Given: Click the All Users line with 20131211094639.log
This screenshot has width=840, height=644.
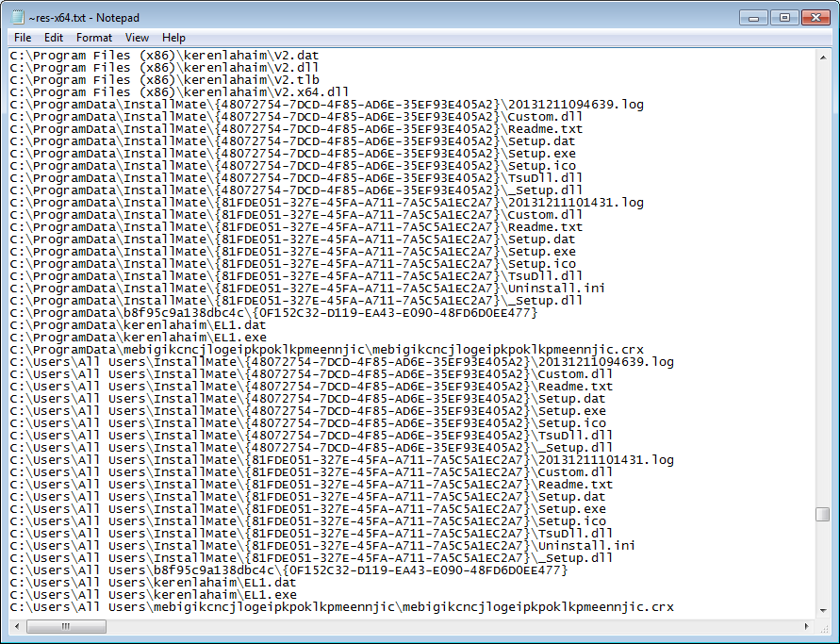Looking at the screenshot, I should point(342,362).
